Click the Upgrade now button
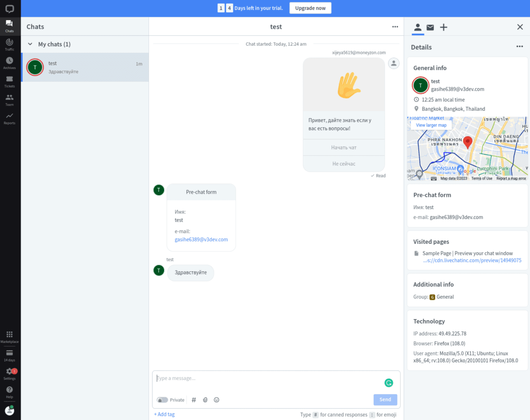Viewport: 530px width, 420px height. 310,8
